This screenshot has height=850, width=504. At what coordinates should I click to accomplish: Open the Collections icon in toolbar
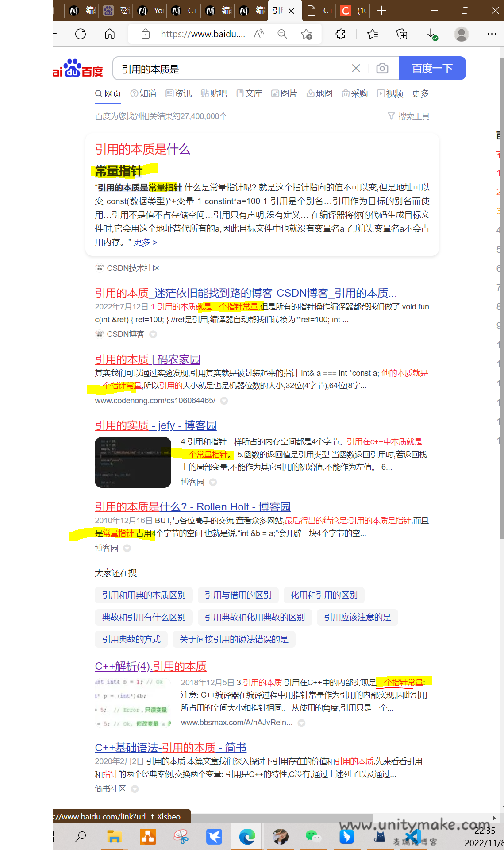point(402,34)
